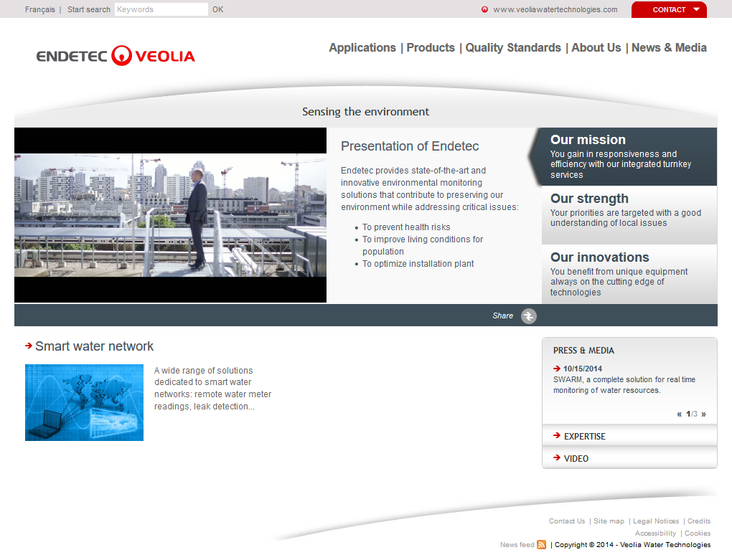Click the 'To prevent health risks' bullet

click(406, 227)
